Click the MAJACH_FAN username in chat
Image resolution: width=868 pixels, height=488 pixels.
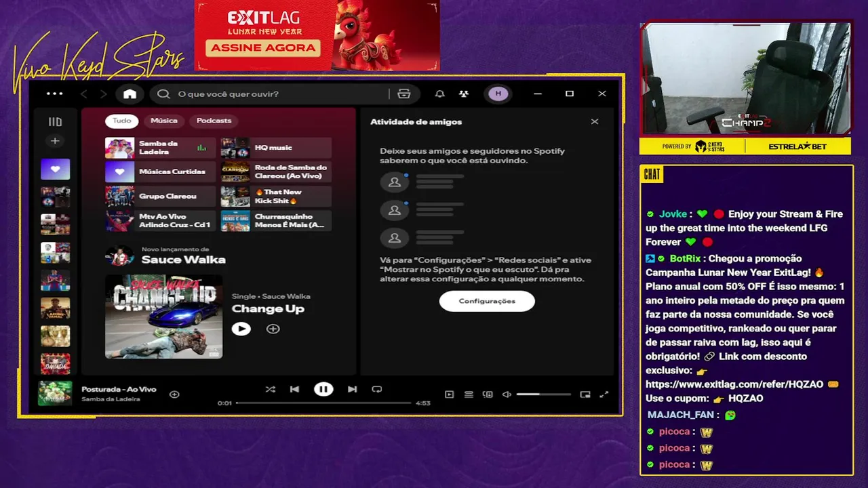tap(681, 415)
